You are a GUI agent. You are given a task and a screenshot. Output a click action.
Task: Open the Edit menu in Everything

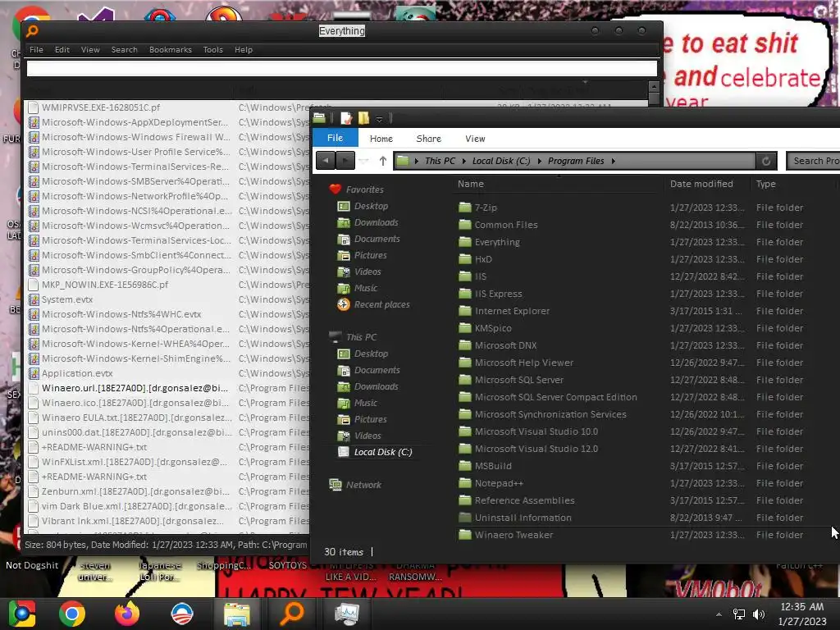tap(62, 50)
